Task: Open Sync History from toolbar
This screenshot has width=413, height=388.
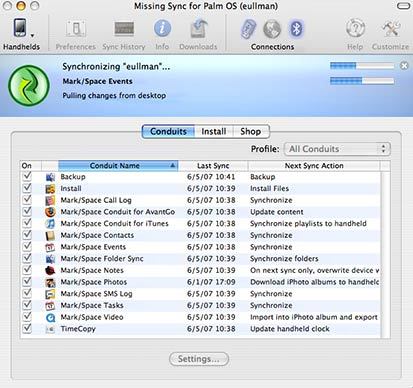Action: point(124,29)
